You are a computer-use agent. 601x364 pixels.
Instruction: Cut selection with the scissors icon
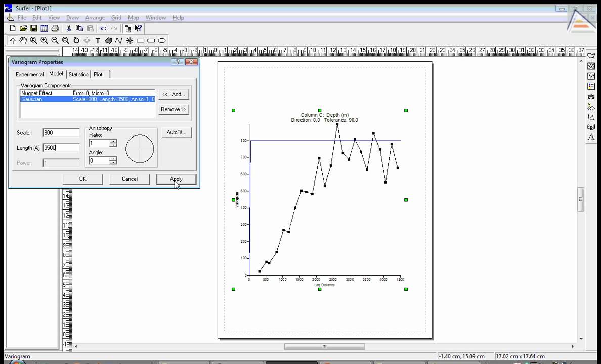click(x=69, y=28)
